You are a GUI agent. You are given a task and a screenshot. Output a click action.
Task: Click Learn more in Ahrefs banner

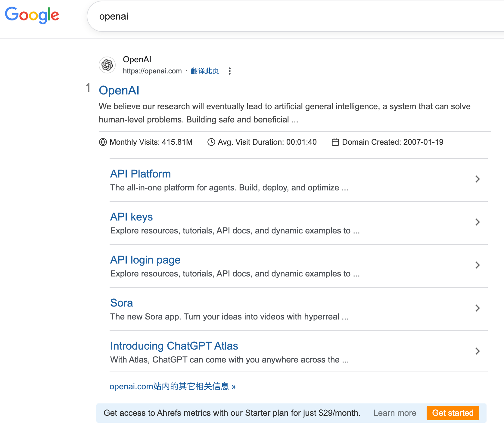click(395, 413)
